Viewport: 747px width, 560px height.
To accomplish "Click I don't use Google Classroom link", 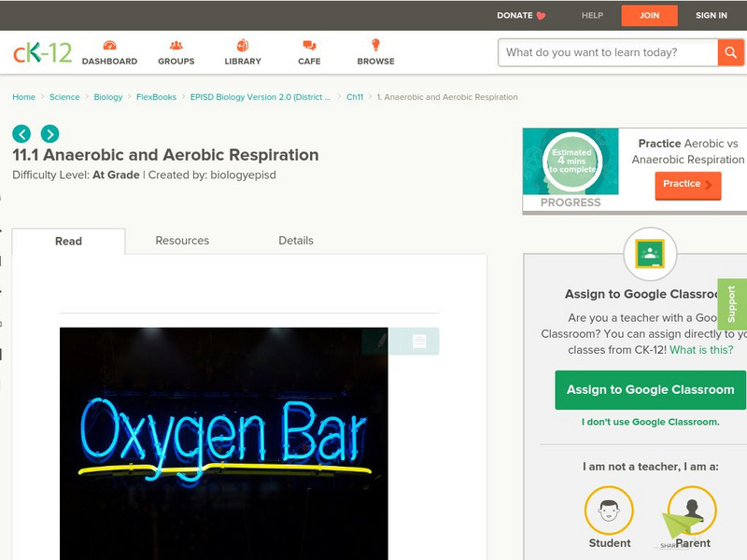I will pyautogui.click(x=650, y=422).
